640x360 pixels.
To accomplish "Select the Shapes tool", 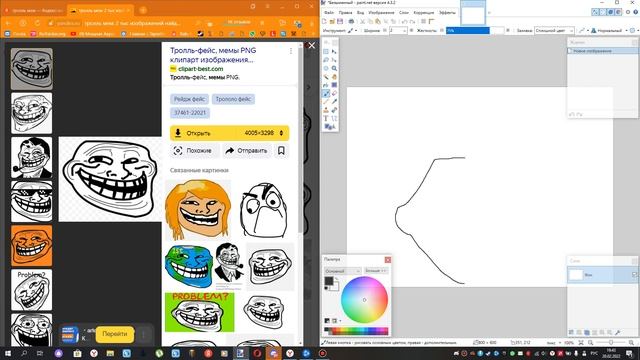I will pos(329,127).
